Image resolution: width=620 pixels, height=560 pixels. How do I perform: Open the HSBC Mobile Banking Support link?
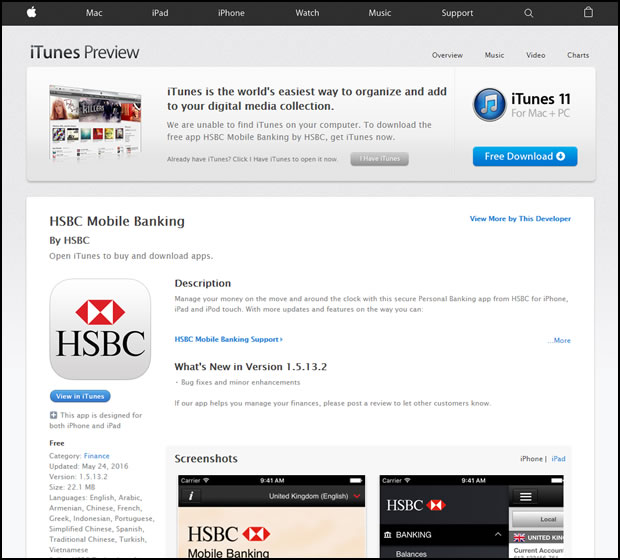point(229,339)
